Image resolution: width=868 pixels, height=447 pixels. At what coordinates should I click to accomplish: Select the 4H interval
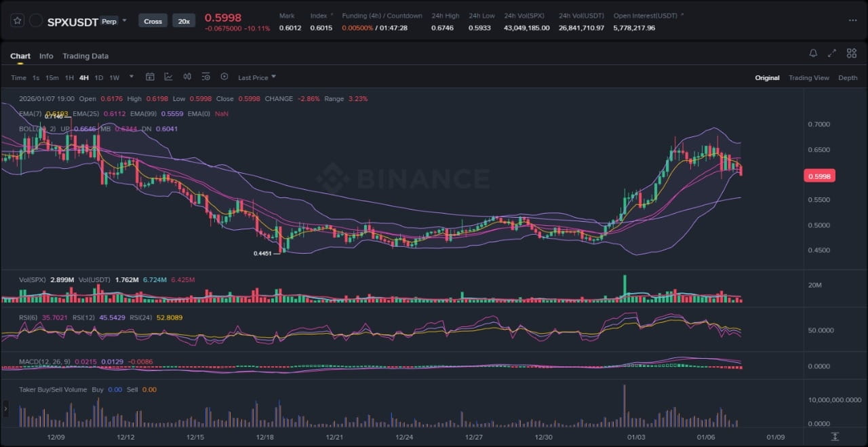84,77
